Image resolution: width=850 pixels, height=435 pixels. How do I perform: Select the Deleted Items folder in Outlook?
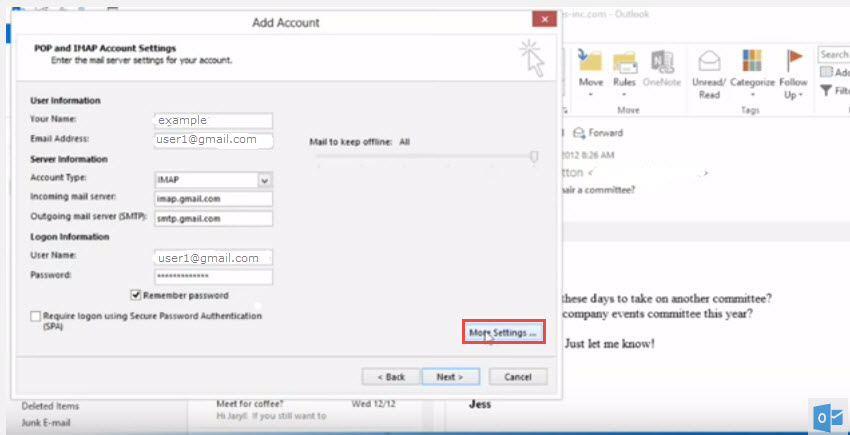[x=50, y=406]
